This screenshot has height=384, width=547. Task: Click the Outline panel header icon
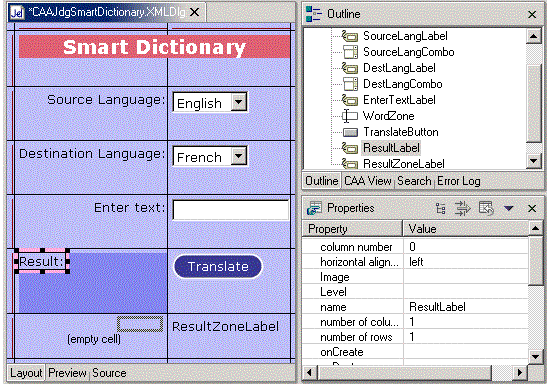313,14
